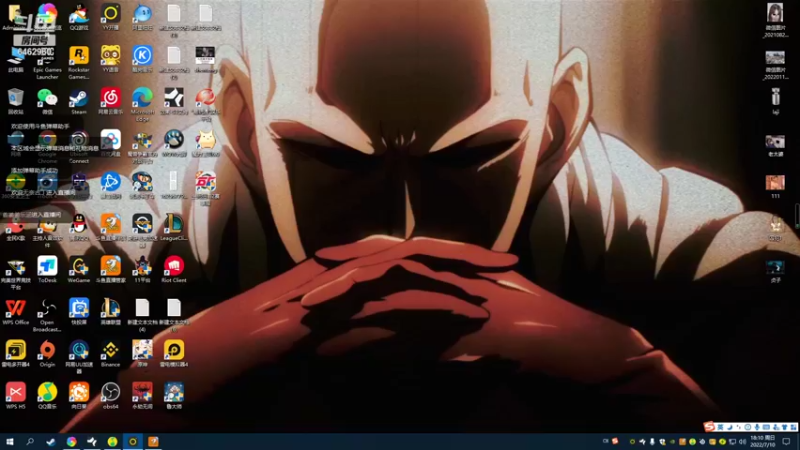Open the Baidu Netdisk cloud icon
The height and width of the screenshot is (450, 800).
click(111, 139)
